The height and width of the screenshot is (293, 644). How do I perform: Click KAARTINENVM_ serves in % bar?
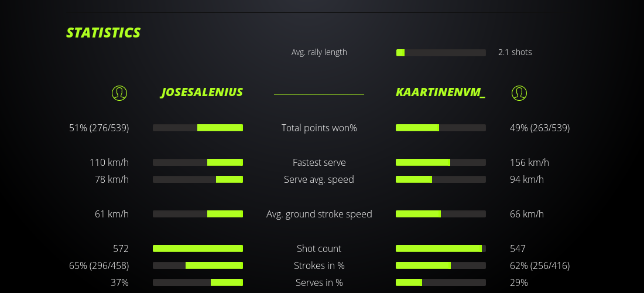coord(441,282)
